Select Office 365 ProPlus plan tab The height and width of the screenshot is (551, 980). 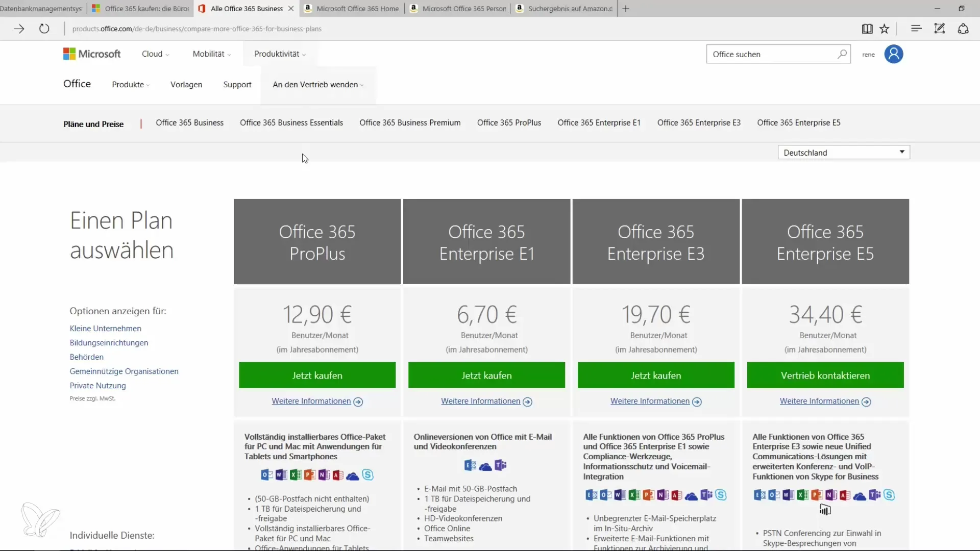pos(509,122)
